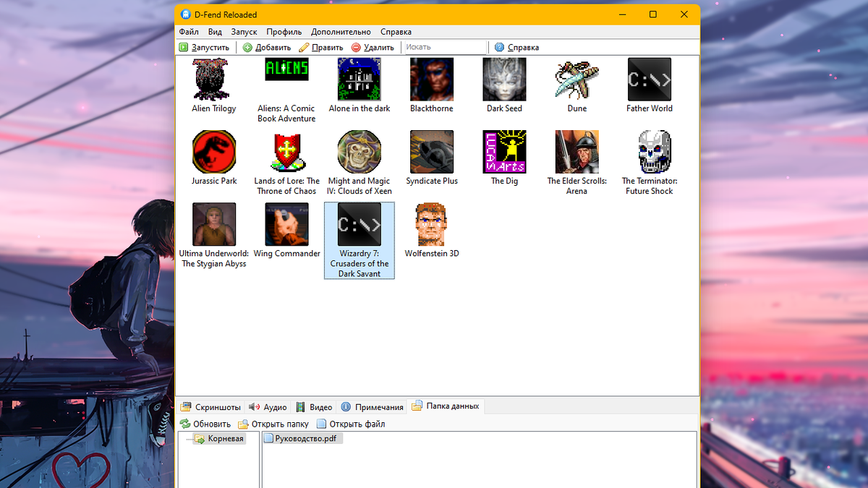Select the Wolfenstein 3D game icon
868x488 pixels.
[x=432, y=224]
